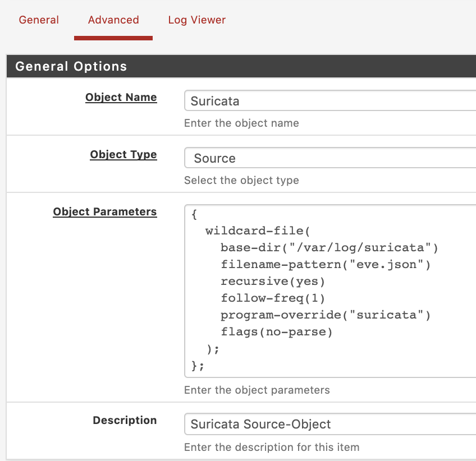Click the flags(no-parse) line
476x461 pixels.
(x=277, y=332)
